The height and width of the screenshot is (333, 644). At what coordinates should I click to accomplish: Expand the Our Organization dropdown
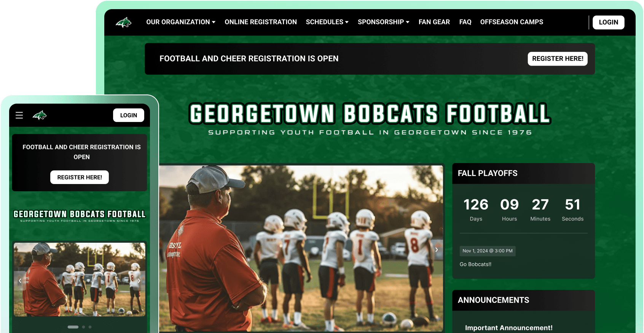click(x=181, y=22)
